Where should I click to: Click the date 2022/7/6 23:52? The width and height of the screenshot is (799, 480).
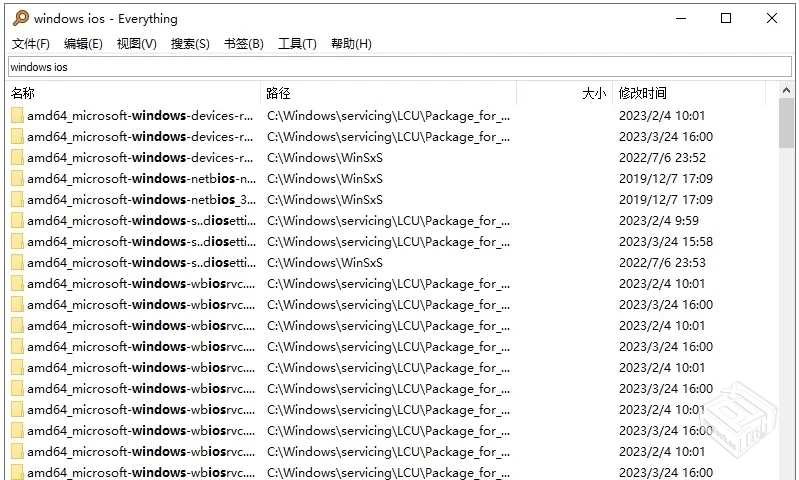click(662, 157)
